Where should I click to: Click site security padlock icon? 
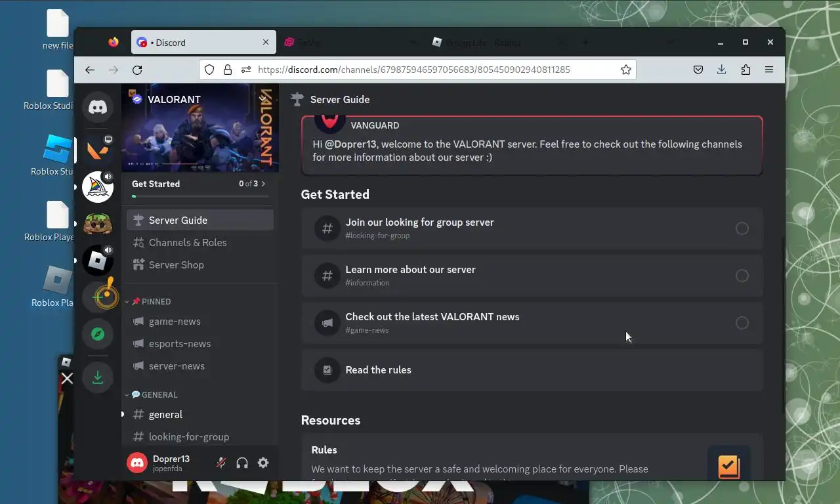click(228, 70)
